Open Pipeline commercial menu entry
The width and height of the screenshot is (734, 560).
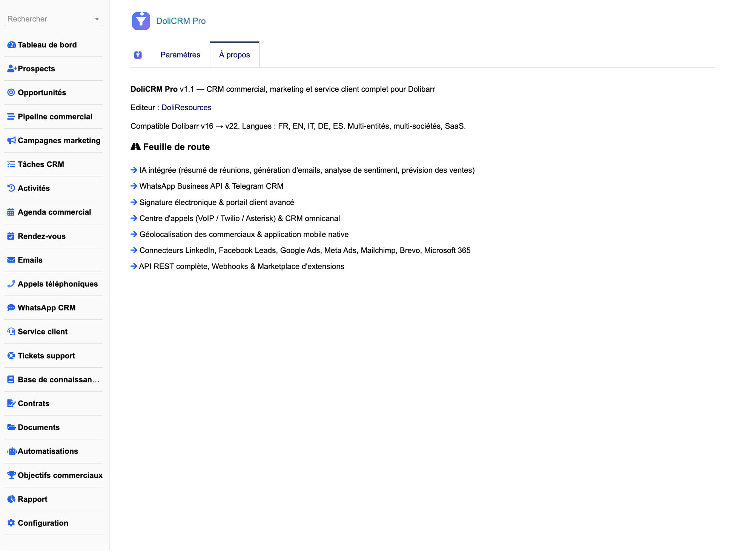[55, 117]
